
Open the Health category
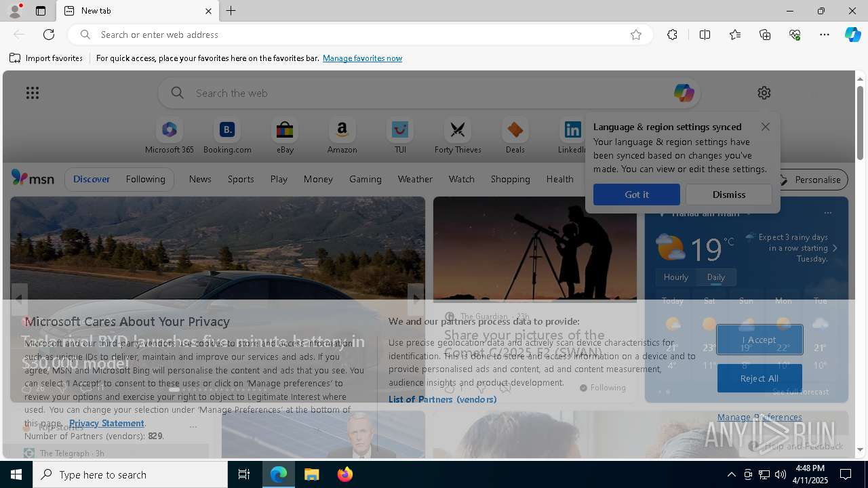(559, 179)
